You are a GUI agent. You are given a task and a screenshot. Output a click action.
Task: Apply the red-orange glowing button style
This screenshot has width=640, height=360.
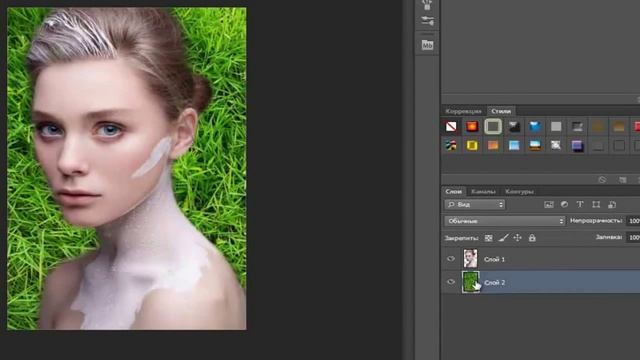click(x=472, y=127)
